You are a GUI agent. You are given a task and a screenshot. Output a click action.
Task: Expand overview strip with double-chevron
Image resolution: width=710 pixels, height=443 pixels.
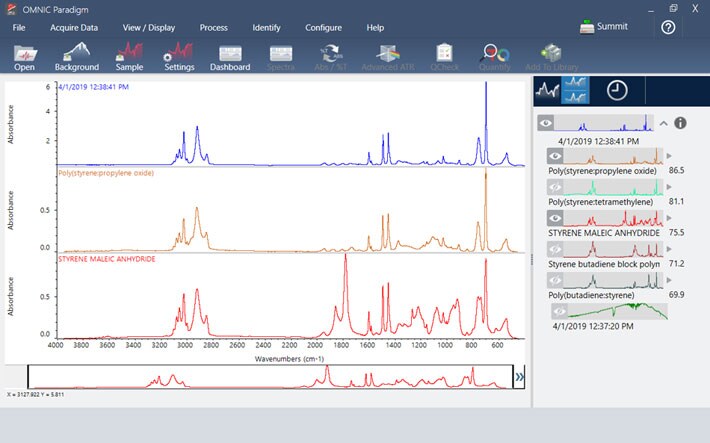coord(519,377)
